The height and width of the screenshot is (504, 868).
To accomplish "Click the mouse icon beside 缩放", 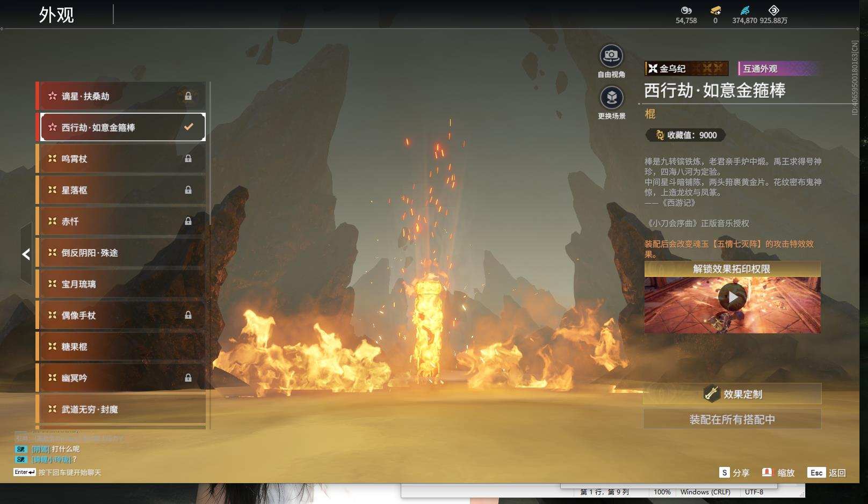I will pyautogui.click(x=767, y=472).
